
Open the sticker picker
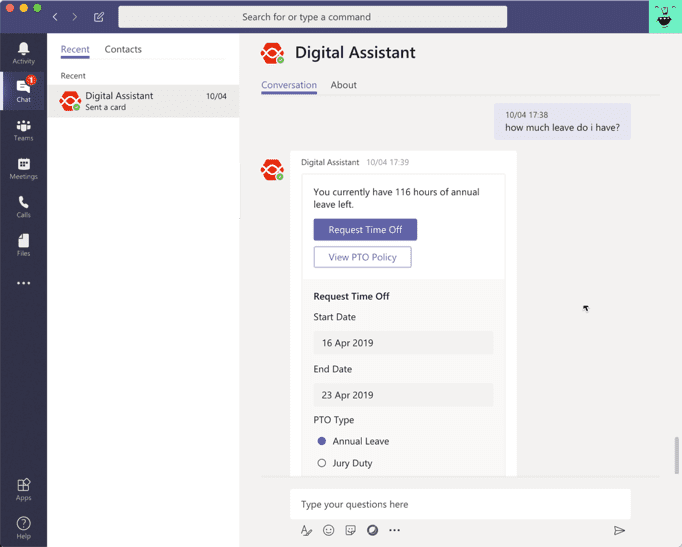(350, 530)
